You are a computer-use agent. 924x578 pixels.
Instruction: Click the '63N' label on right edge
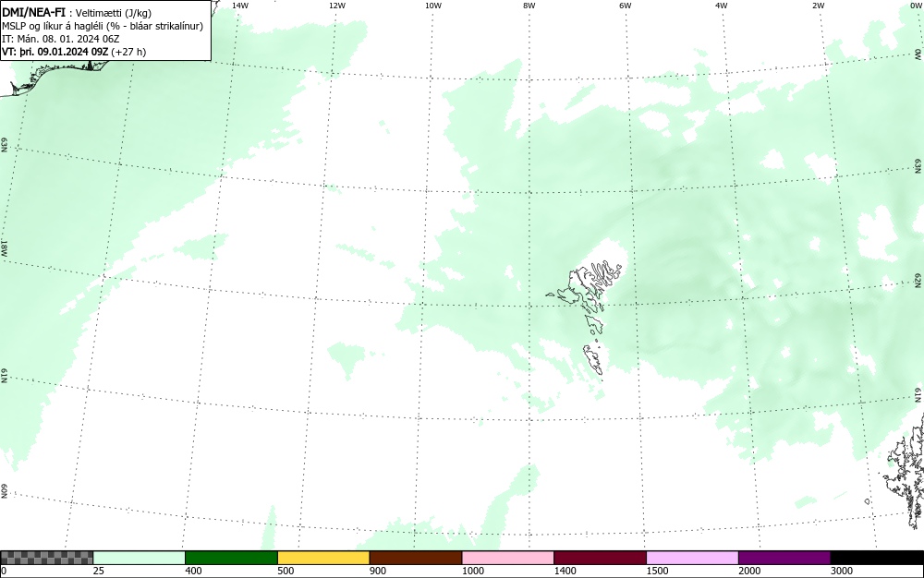click(x=918, y=166)
